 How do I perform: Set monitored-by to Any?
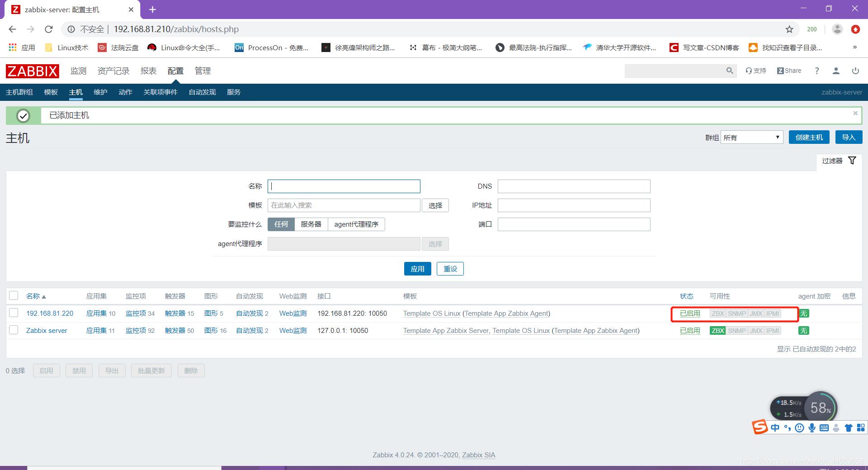(281, 224)
